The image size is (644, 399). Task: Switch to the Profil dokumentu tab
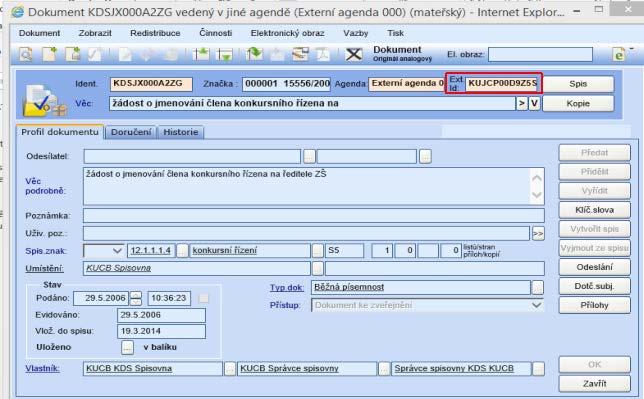click(x=60, y=132)
